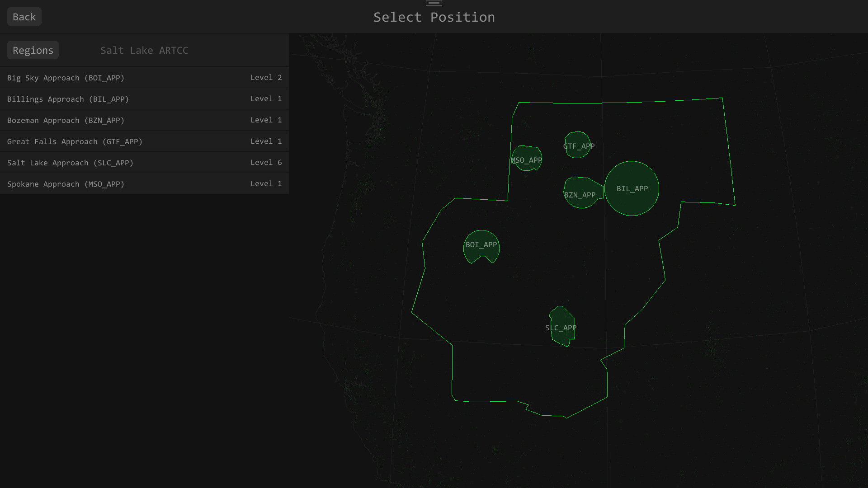Choose Spokane Approach (MSO_APP)
Viewport: 868px width, 488px height.
tap(66, 184)
